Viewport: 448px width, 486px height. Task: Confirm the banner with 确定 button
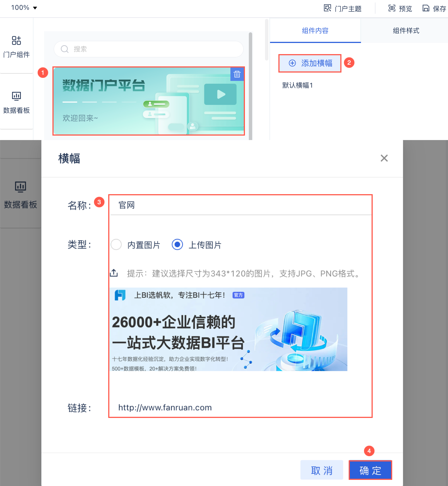pos(370,470)
